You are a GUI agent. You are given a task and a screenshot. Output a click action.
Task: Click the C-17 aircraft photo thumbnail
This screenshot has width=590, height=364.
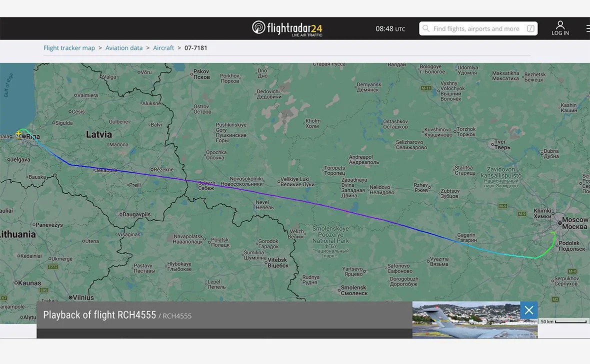click(466, 320)
